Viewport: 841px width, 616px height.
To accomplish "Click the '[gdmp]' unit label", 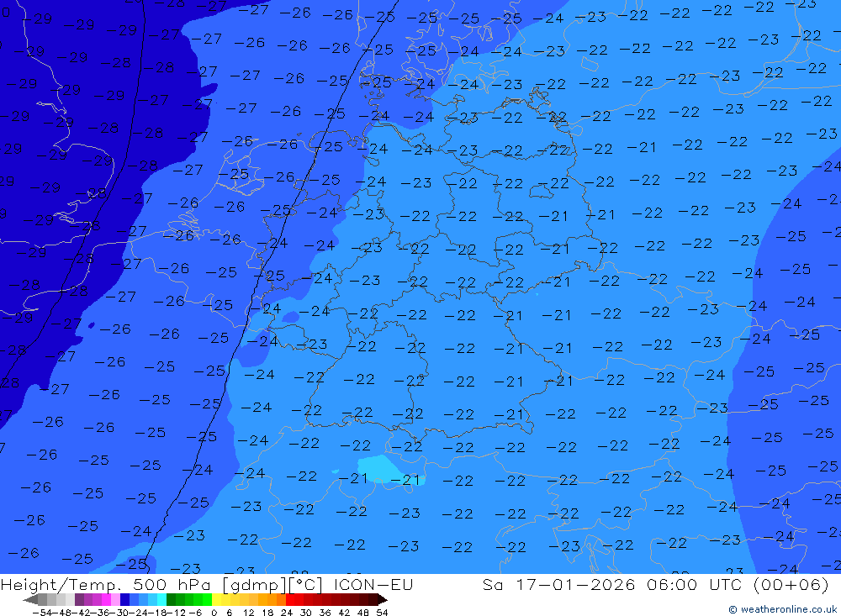I will [255, 584].
